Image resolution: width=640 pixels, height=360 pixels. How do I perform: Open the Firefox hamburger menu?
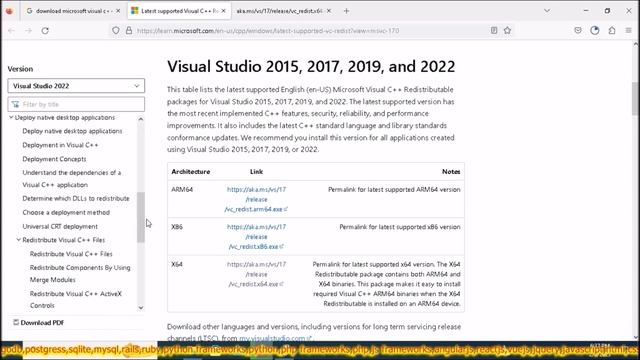click(x=629, y=30)
